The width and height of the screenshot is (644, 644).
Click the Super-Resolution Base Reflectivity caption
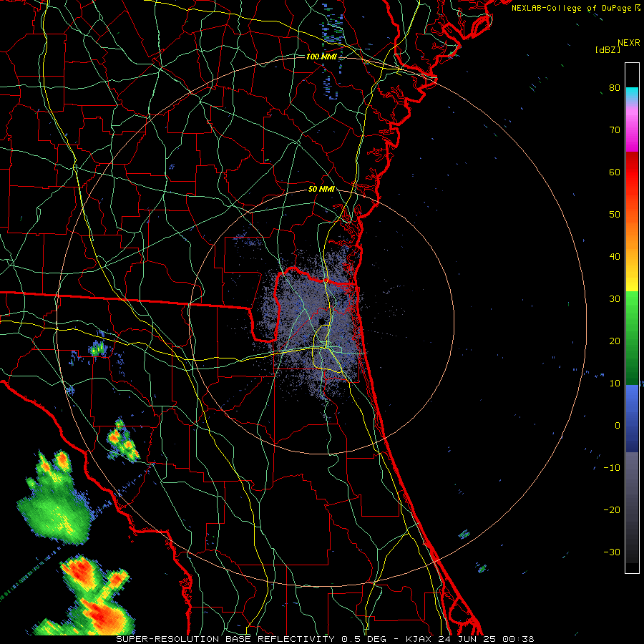coord(325,639)
